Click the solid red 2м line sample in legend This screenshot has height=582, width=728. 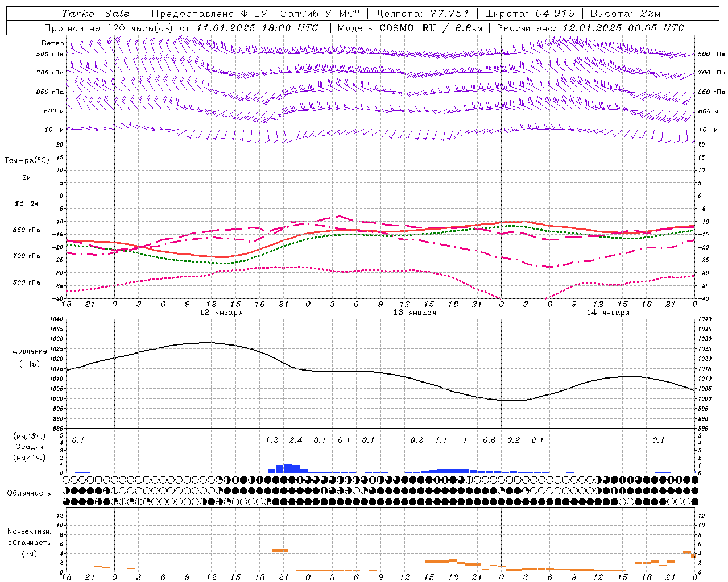[26, 184]
